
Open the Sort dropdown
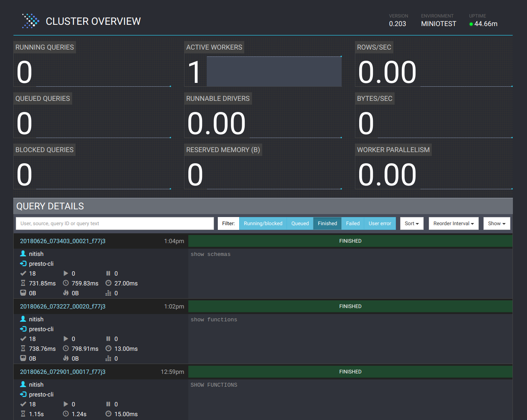click(x=411, y=223)
